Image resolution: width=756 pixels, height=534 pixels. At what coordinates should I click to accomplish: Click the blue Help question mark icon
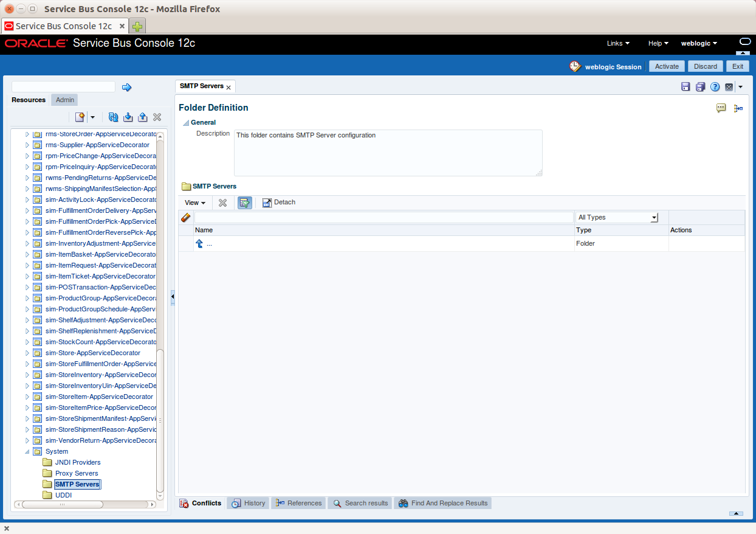(715, 87)
